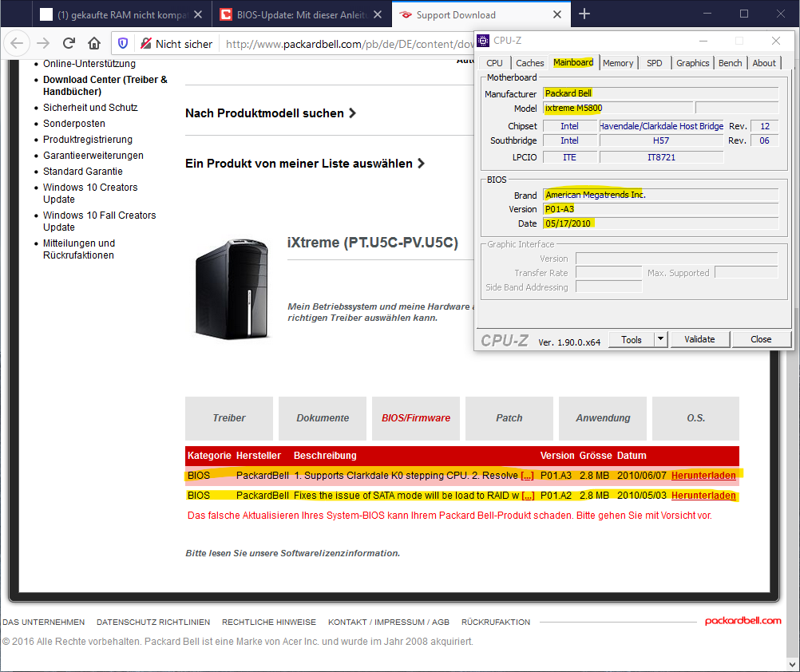Open Download Center (Treiber & Handbücher) link
This screenshot has height=672, width=800.
[105, 85]
